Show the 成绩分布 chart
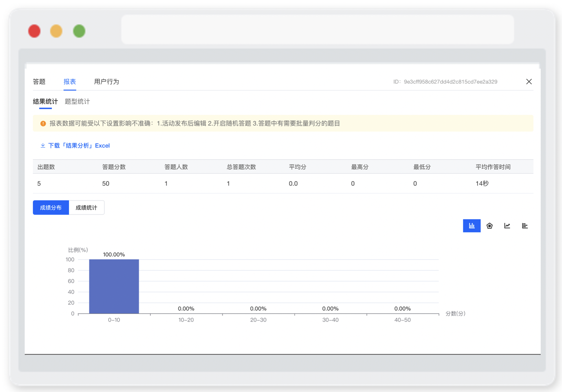The width and height of the screenshot is (562, 392). point(51,208)
